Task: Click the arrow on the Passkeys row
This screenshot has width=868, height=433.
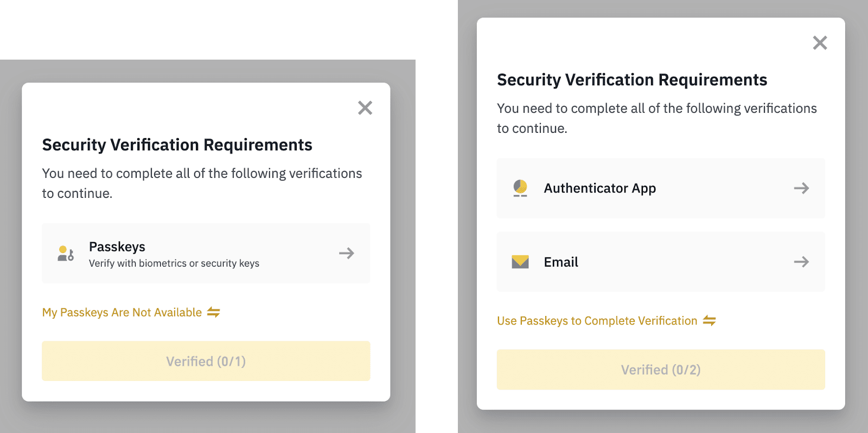Action: click(347, 253)
